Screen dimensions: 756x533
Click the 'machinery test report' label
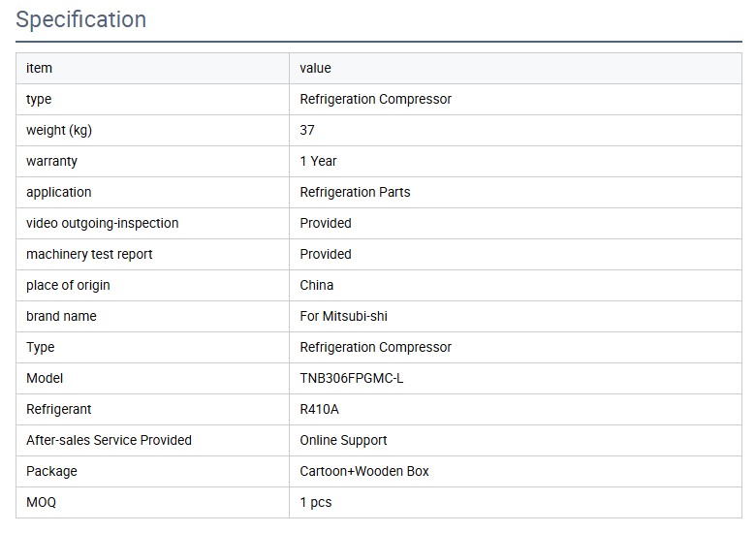point(89,254)
